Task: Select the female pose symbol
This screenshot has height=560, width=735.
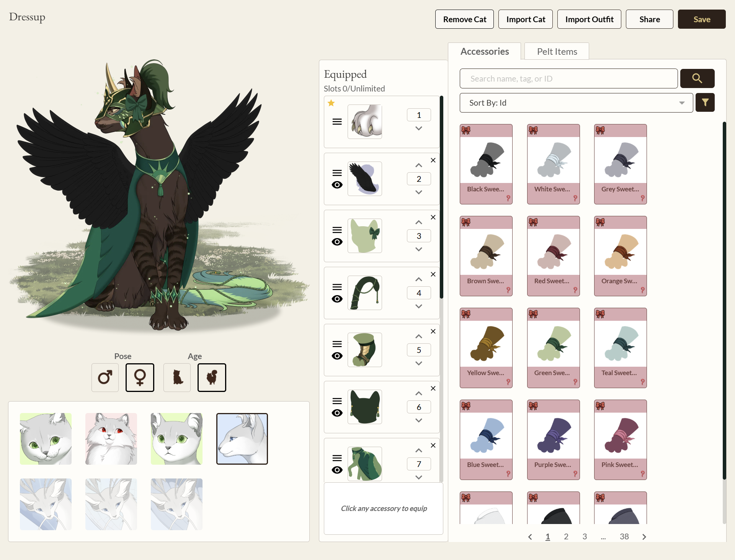Action: coord(140,377)
